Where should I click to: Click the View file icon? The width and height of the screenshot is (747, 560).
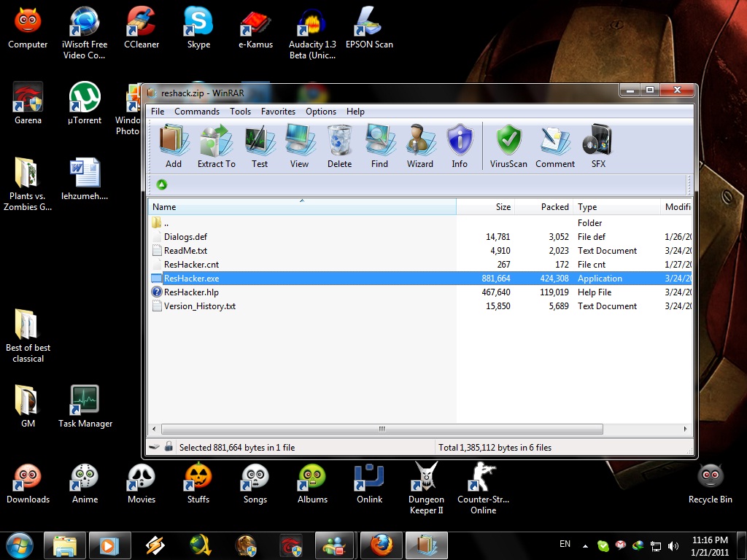pos(300,147)
